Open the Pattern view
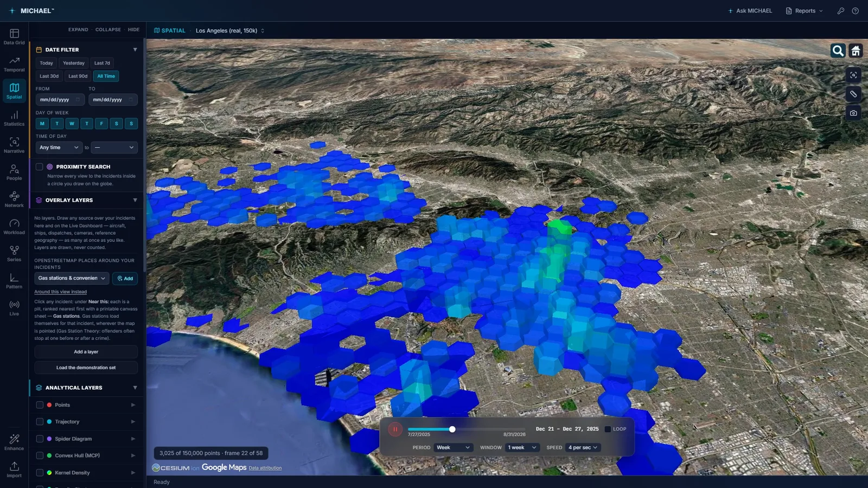Image resolution: width=868 pixels, height=488 pixels. [14, 281]
